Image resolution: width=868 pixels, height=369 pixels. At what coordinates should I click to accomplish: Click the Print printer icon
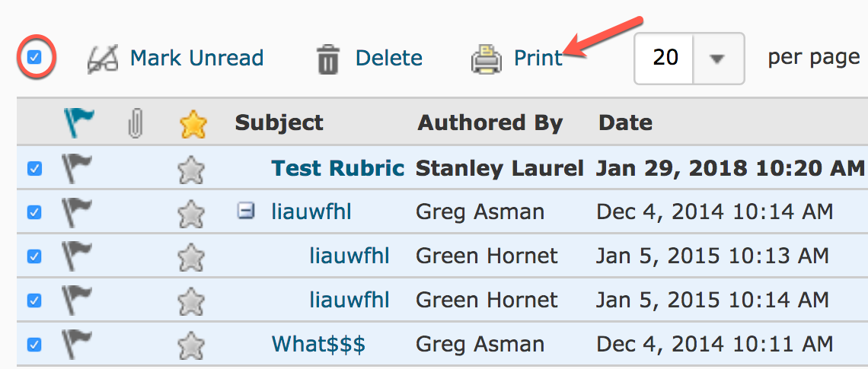[486, 59]
